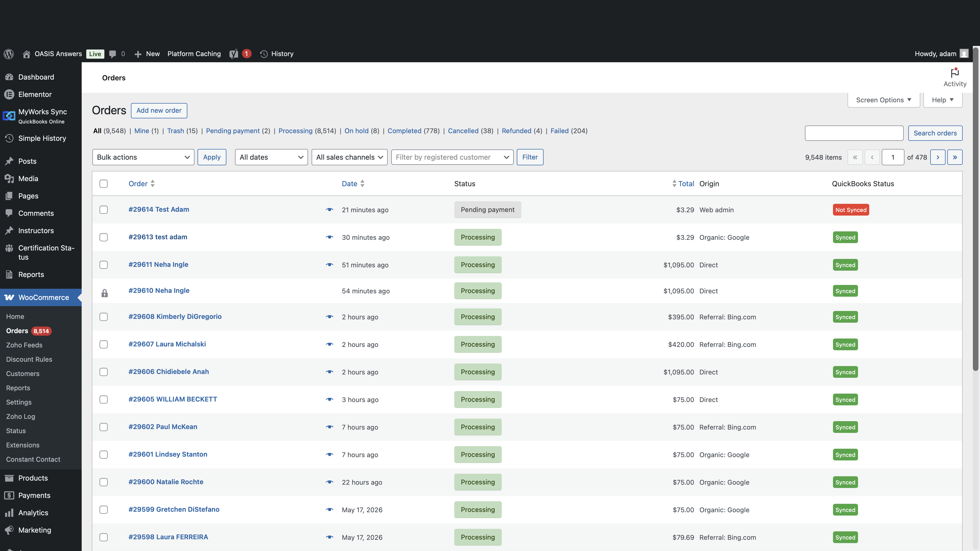This screenshot has height=551, width=980.
Task: Click the locked order #29610 lock icon
Action: 105,293
